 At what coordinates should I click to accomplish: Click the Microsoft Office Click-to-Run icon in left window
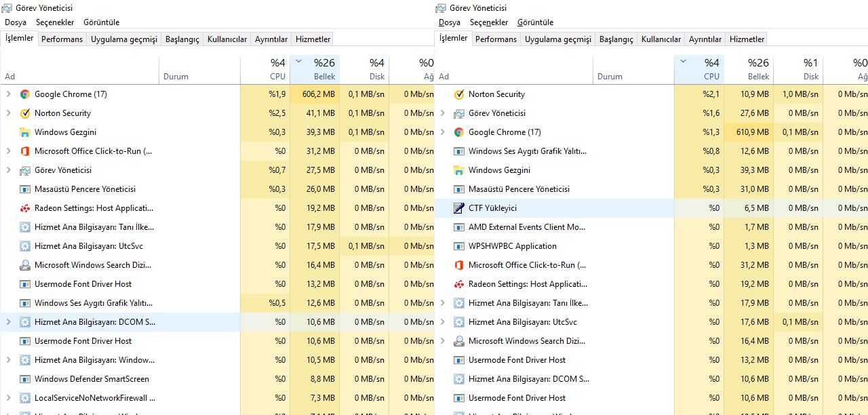click(x=25, y=151)
